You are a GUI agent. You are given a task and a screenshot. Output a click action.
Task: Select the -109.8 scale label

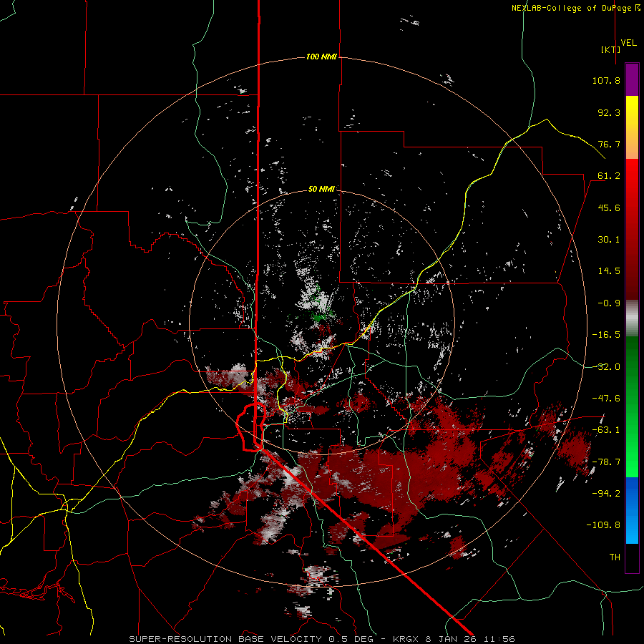(x=603, y=525)
